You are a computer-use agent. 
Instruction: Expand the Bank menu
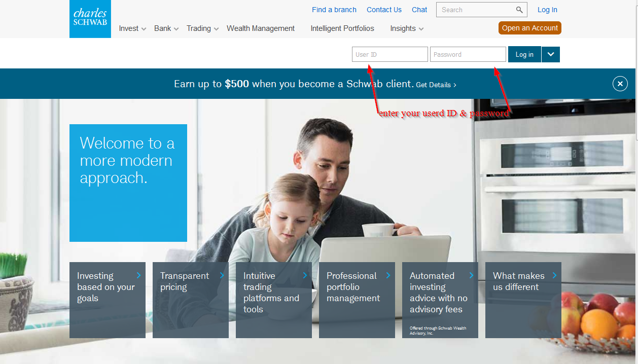click(166, 28)
